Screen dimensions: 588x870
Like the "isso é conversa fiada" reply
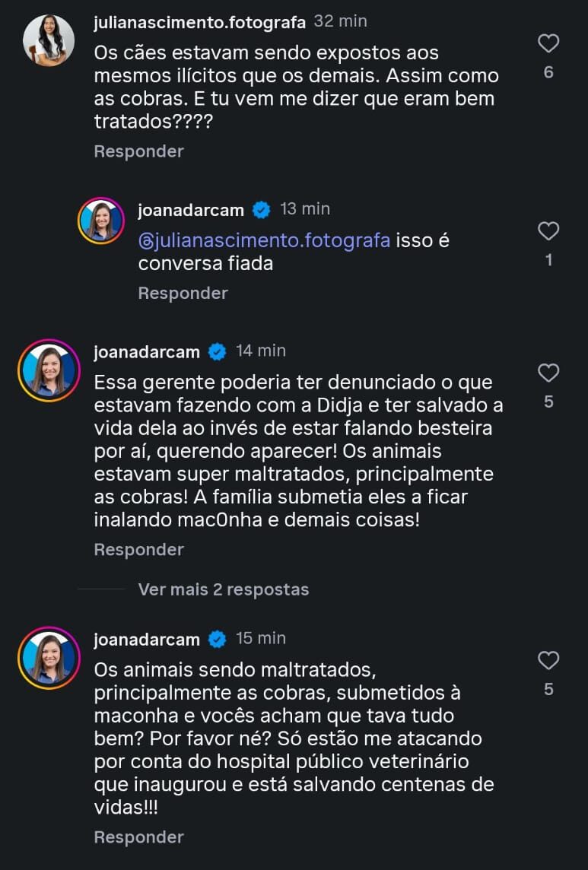pos(548,231)
